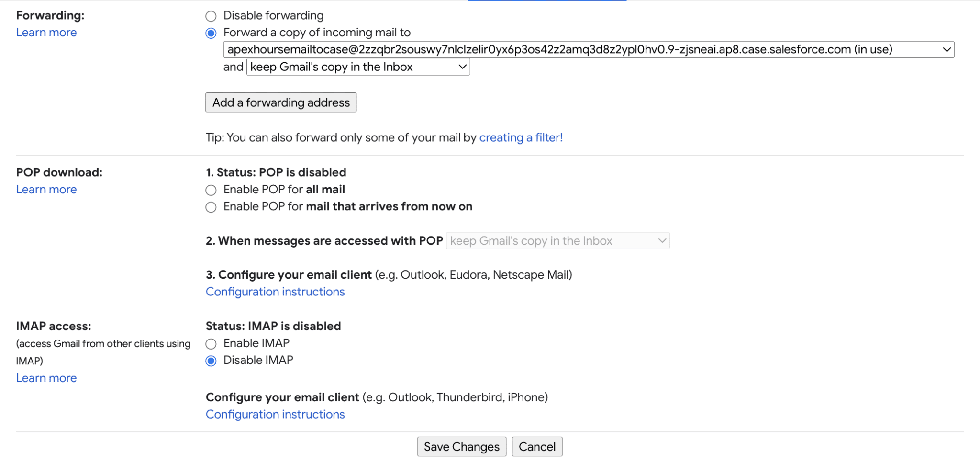The height and width of the screenshot is (464, 980).
Task: Switch to the highlighted settings tab
Action: (x=547, y=1)
